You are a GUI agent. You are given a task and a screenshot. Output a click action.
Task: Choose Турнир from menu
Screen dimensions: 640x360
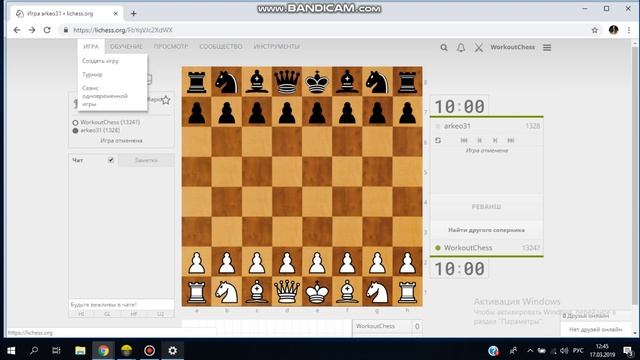(92, 74)
